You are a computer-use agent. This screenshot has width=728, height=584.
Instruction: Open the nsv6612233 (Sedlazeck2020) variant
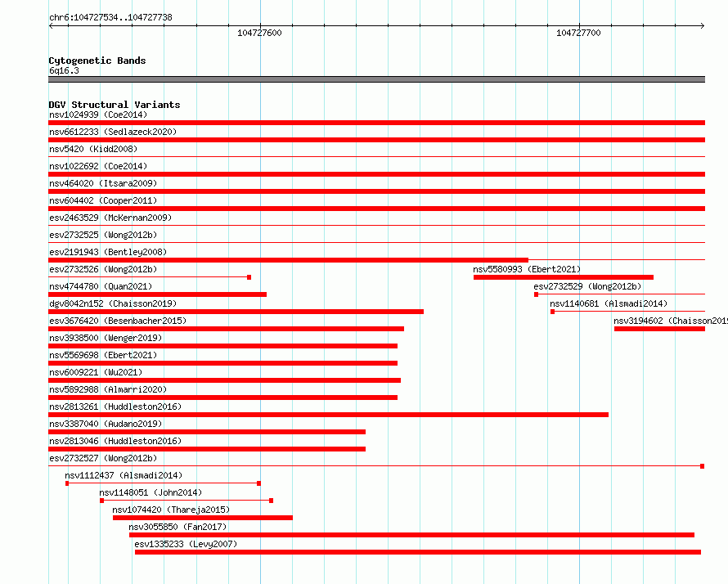coord(113,132)
